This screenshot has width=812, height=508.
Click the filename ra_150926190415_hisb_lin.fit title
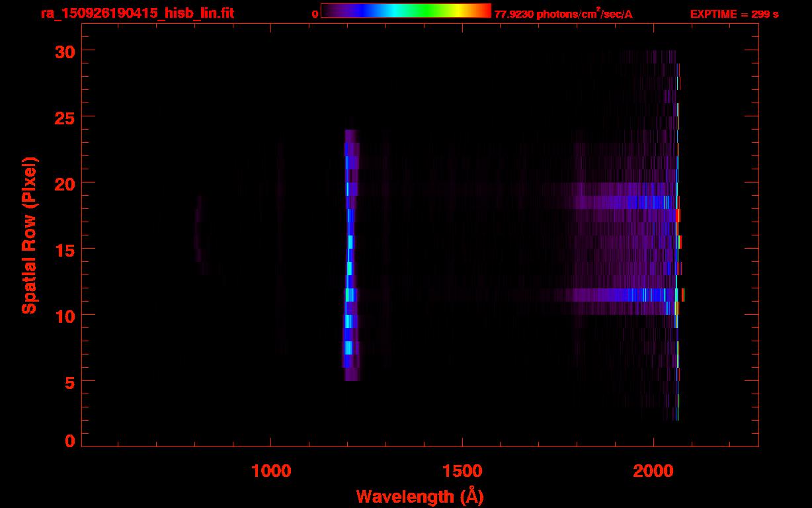pyautogui.click(x=137, y=13)
